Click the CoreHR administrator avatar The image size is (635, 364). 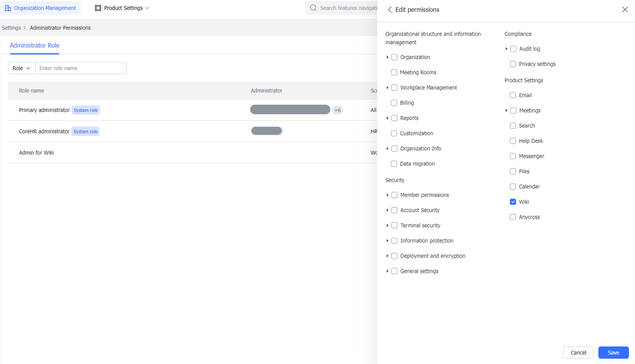[266, 130]
